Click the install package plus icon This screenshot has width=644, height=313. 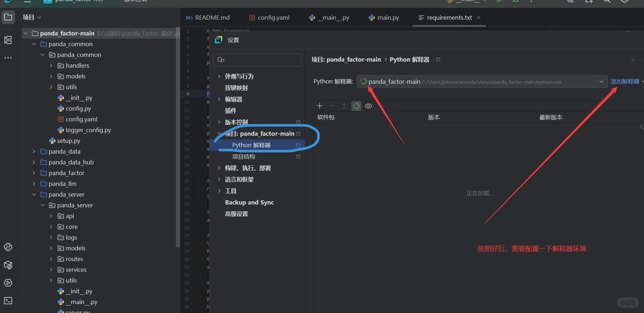[319, 106]
